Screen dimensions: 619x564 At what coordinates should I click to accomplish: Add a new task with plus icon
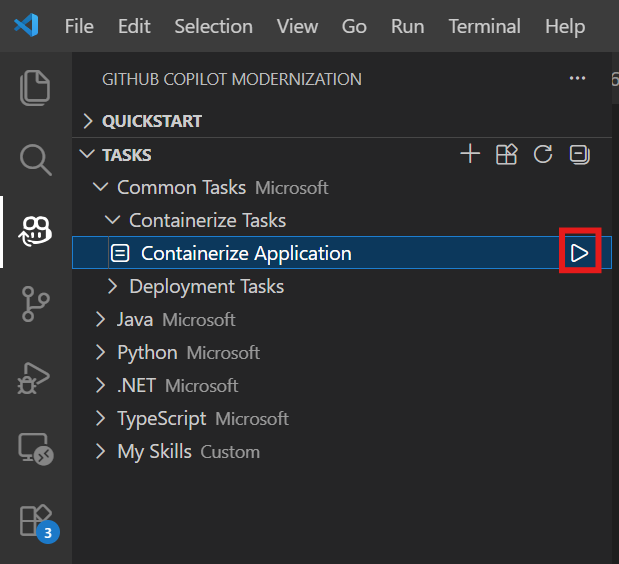[x=470, y=154]
